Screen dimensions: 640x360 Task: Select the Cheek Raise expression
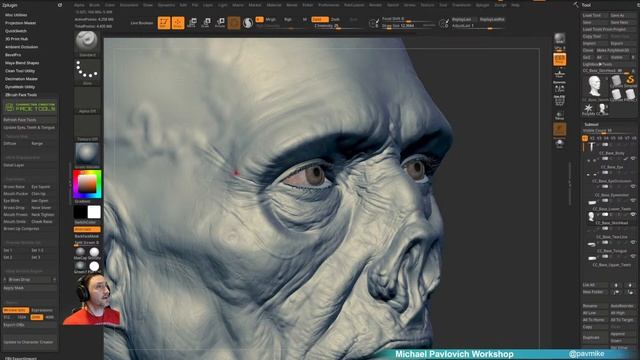point(42,222)
